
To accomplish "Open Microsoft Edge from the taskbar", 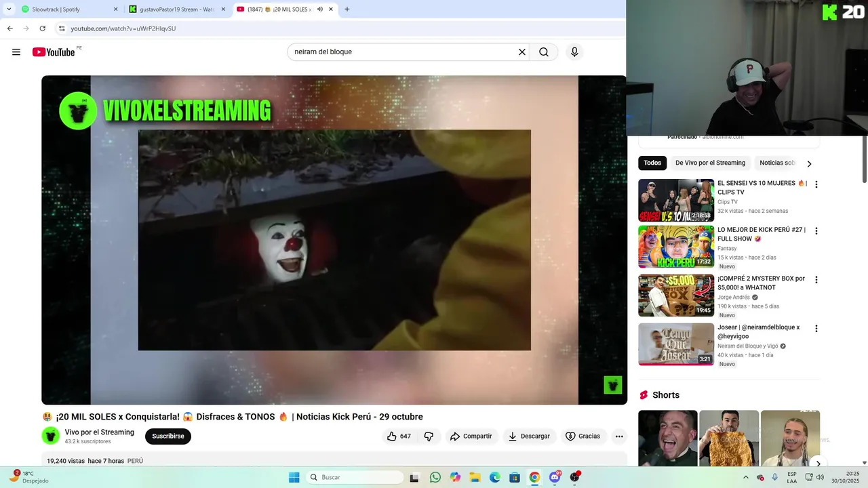I will [x=495, y=477].
